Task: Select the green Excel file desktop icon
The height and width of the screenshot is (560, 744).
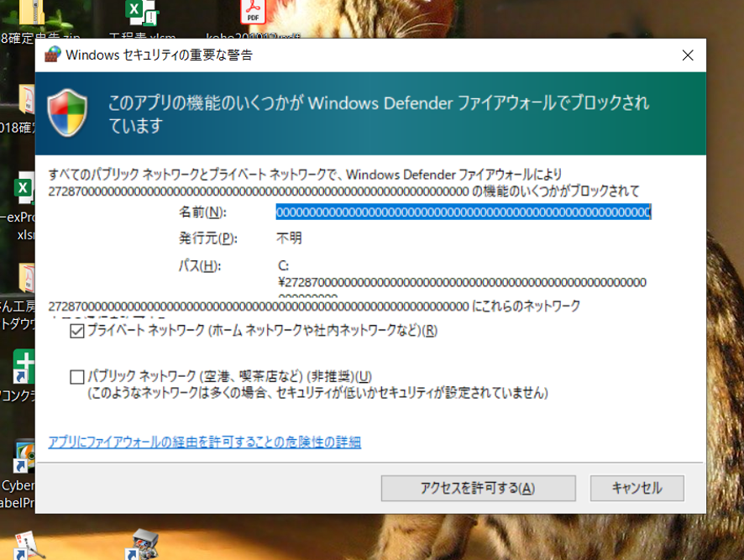Action: 24,188
